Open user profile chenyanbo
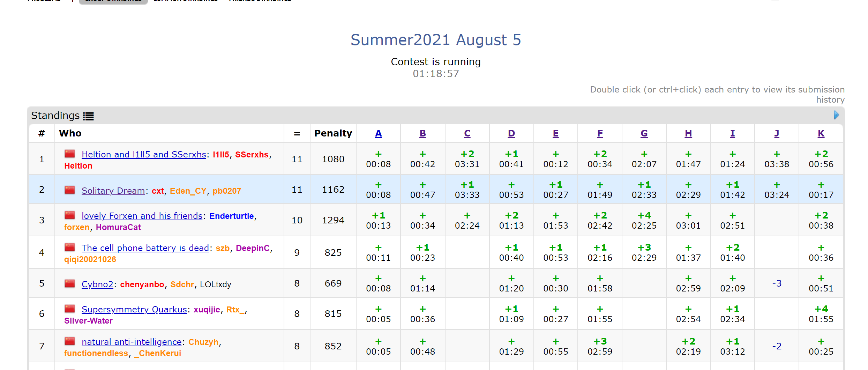 [x=142, y=284]
